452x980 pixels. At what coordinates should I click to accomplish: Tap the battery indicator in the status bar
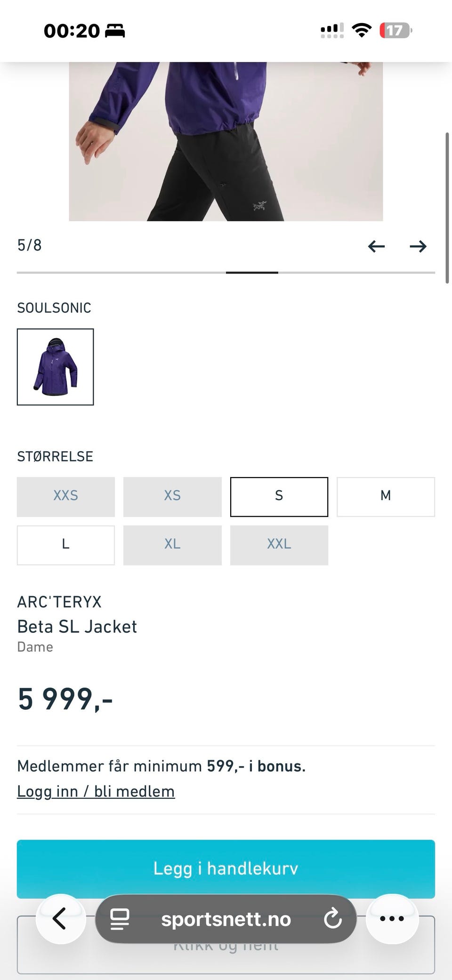395,31
